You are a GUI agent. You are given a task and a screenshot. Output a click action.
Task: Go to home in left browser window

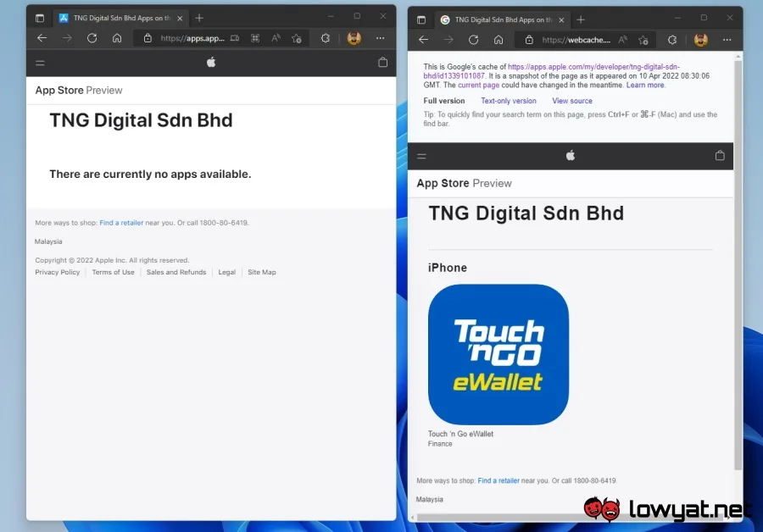[117, 38]
